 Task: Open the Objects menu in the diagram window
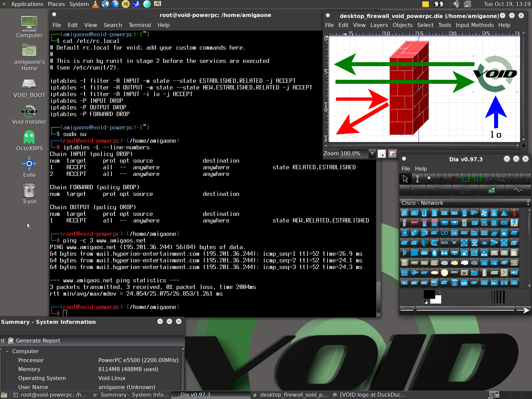[x=402, y=25]
